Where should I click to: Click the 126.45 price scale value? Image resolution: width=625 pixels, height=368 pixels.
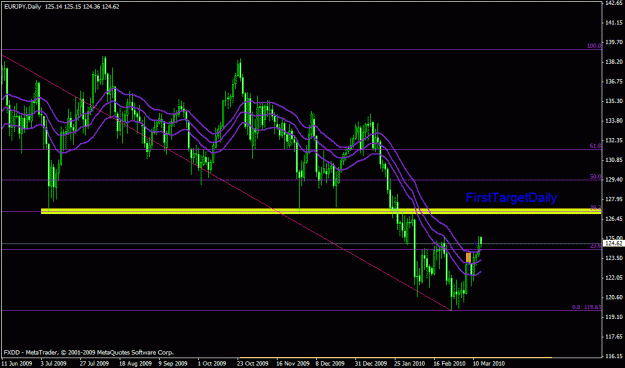tap(614, 218)
